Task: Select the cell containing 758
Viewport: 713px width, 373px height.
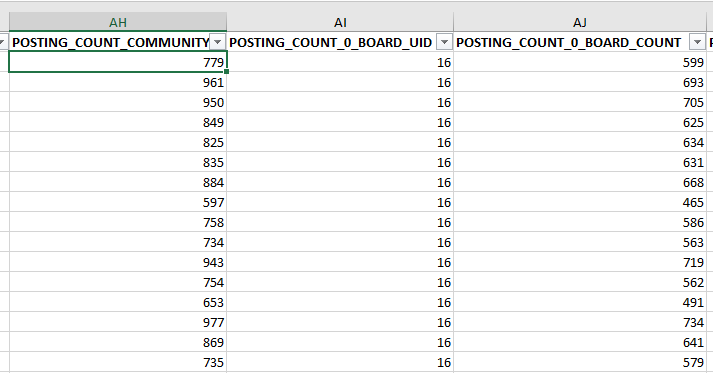Action: tap(118, 222)
